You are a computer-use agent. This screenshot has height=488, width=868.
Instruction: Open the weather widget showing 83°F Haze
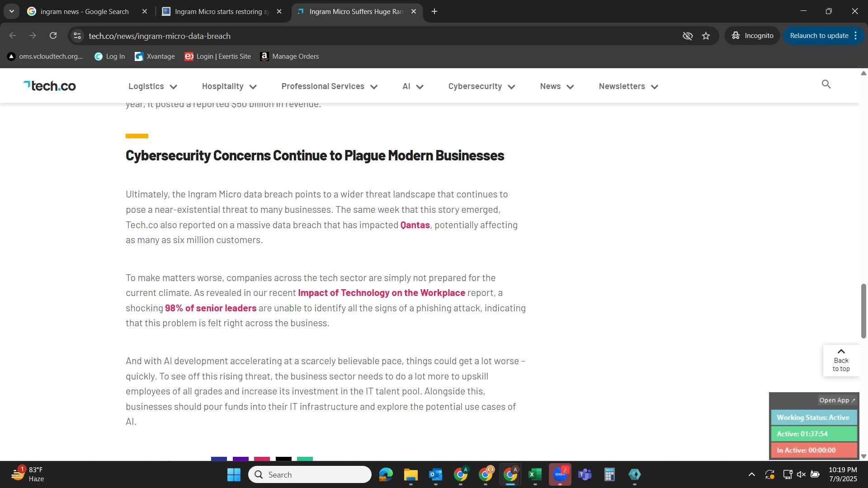pos(28,474)
